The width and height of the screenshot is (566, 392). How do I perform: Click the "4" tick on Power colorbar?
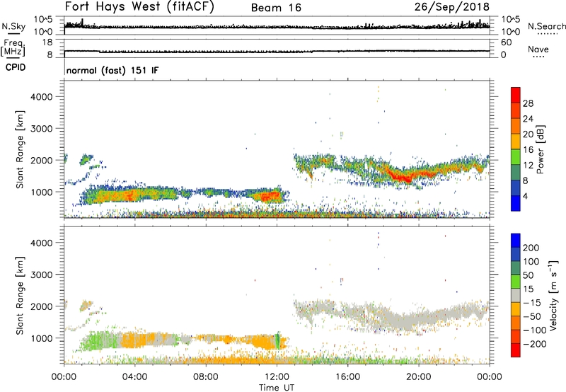526,196
